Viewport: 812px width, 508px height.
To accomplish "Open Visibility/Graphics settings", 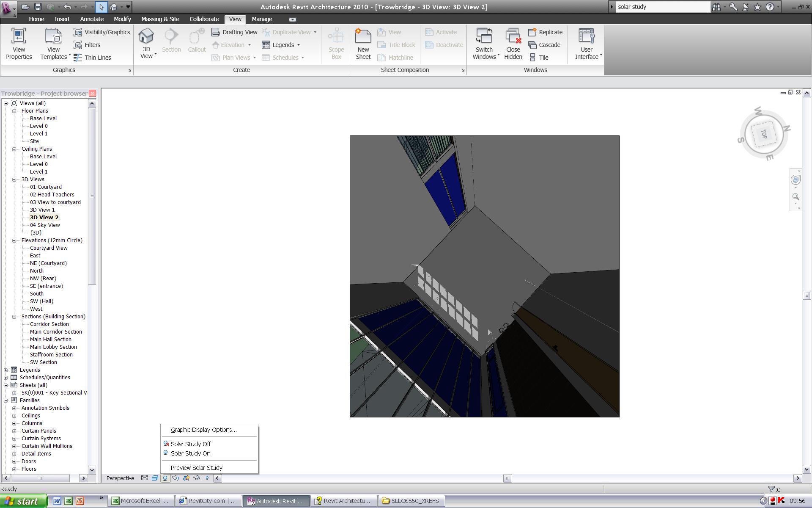I will [101, 32].
